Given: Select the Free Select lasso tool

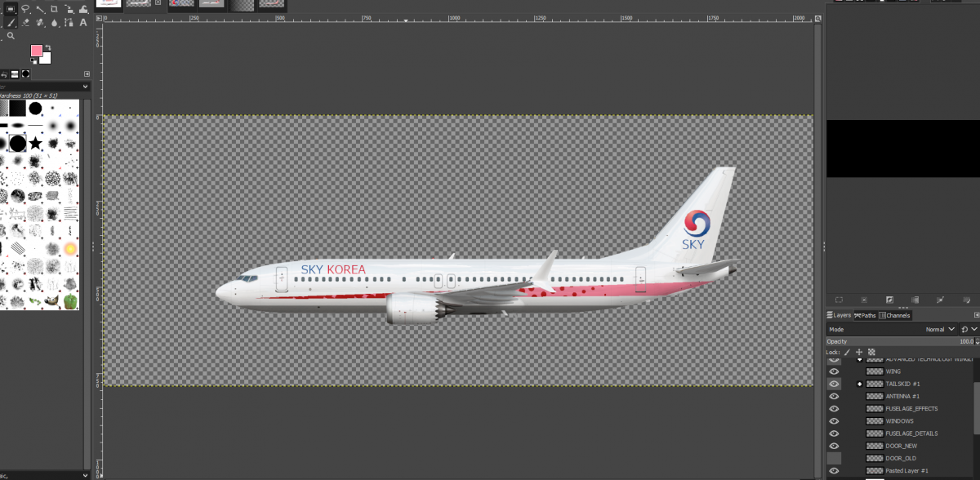Looking at the screenshot, I should [x=25, y=9].
